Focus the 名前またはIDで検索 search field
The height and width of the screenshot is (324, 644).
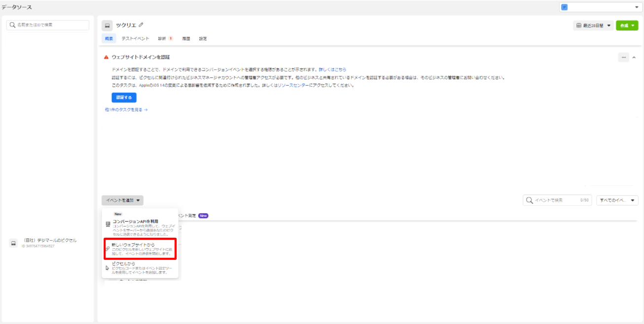tap(48, 25)
